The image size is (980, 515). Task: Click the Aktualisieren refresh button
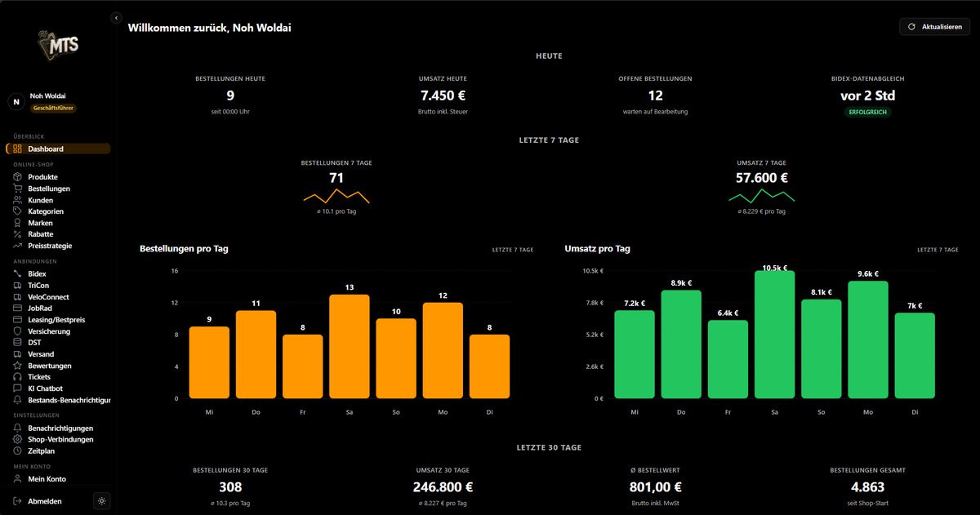coord(934,27)
